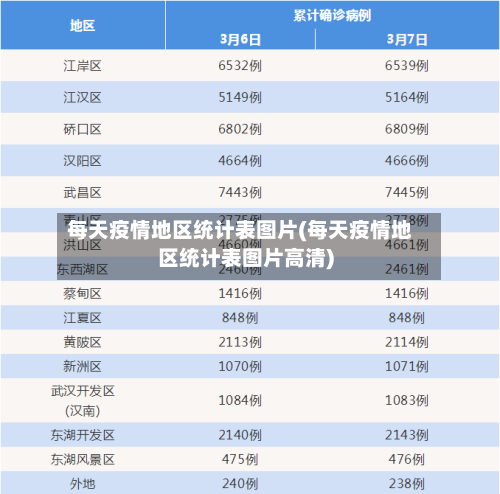The image size is (500, 494).
Task: Select the 2140例 cell
Action: 240,435
